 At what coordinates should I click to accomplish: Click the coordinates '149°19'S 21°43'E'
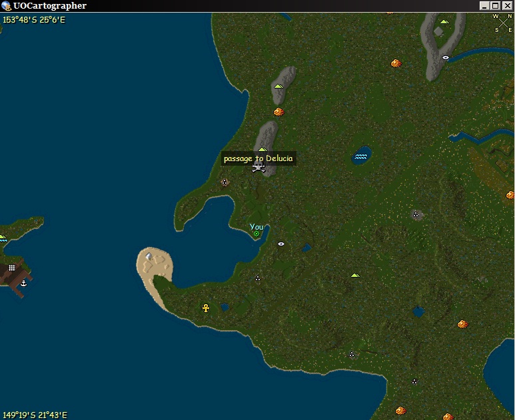pos(35,415)
